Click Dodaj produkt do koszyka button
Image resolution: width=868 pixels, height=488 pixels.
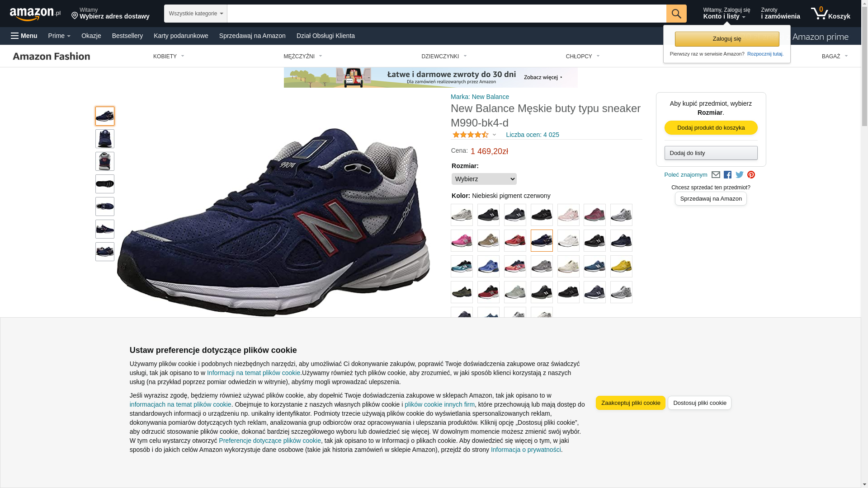pyautogui.click(x=711, y=128)
